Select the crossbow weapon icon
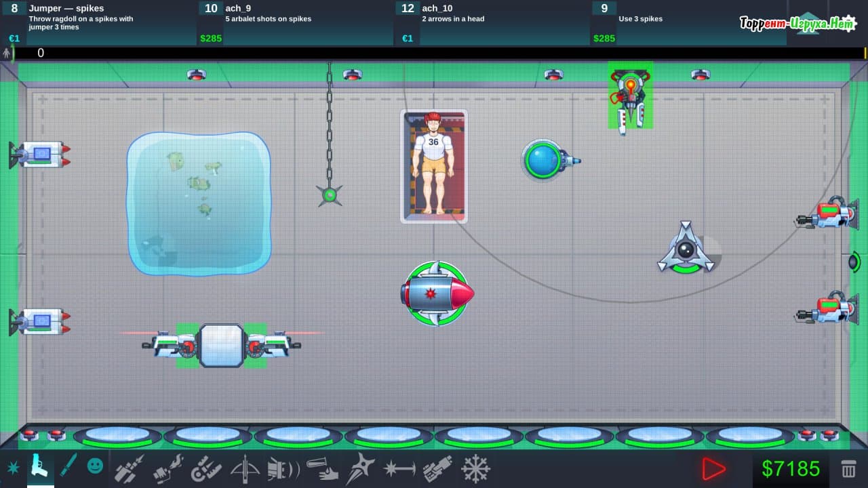Viewport: 868px width, 488px height. click(245, 469)
